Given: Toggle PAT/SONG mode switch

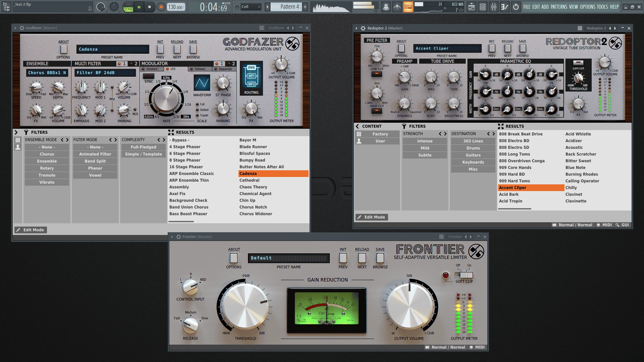Looking at the screenshot, I should (x=128, y=7).
